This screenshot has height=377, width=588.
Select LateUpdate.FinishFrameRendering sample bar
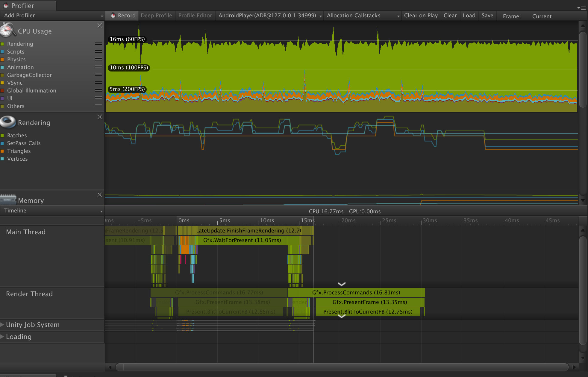coord(248,230)
